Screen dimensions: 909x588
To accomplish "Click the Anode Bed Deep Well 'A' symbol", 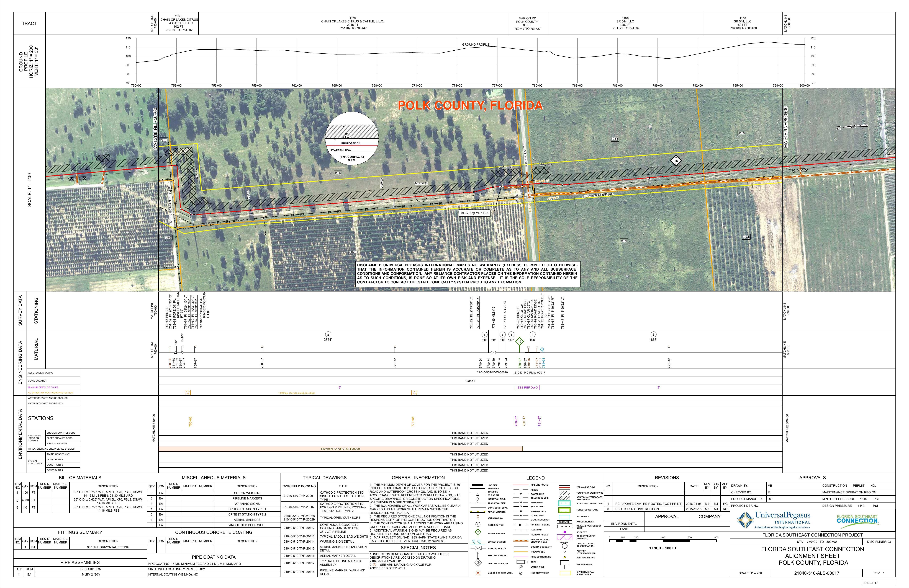I will (478, 573).
